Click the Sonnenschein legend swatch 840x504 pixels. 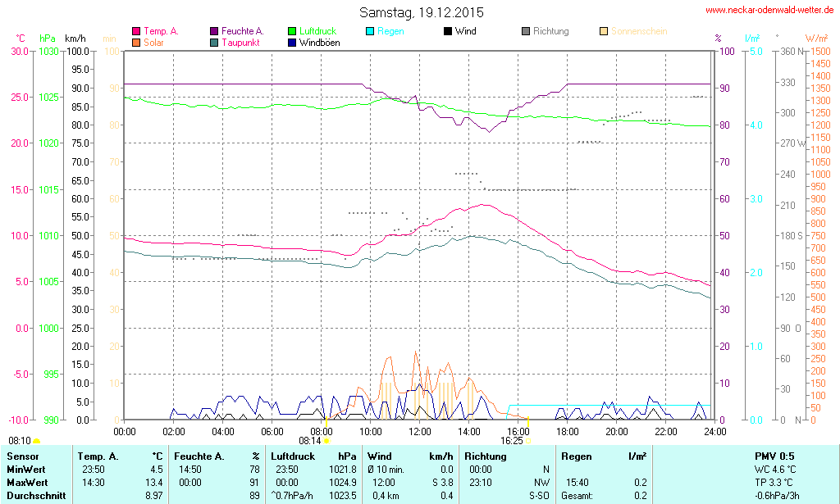pos(604,31)
